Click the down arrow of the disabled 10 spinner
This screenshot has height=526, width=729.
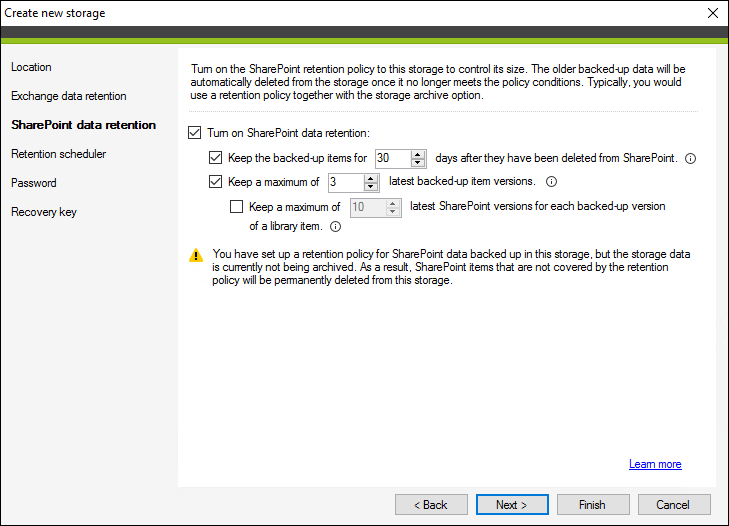tap(392, 212)
